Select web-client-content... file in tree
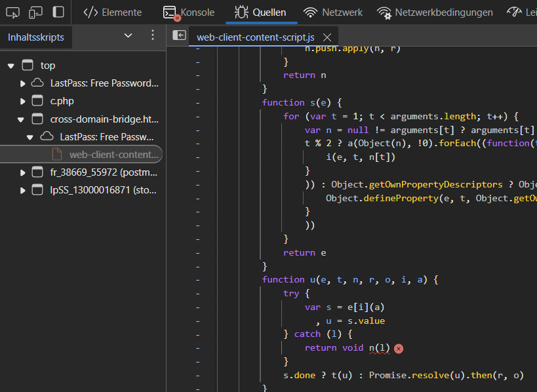This screenshot has height=392, width=537. [x=114, y=155]
